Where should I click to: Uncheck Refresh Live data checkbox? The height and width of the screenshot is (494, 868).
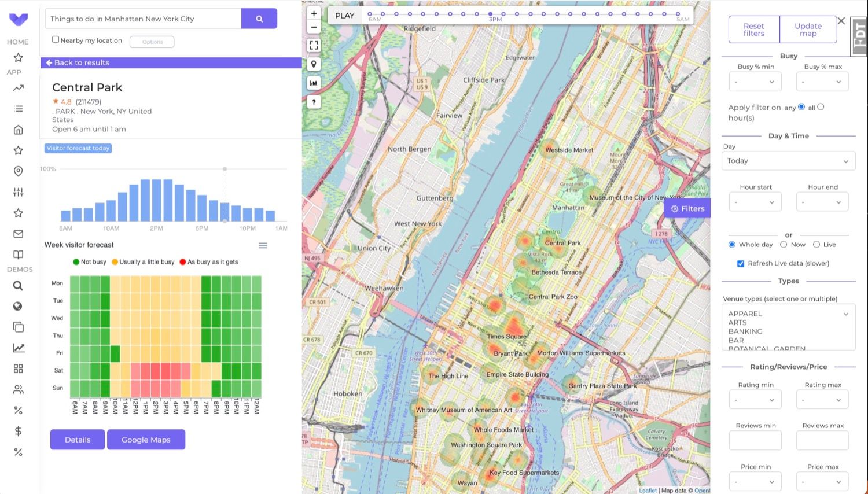[740, 263]
